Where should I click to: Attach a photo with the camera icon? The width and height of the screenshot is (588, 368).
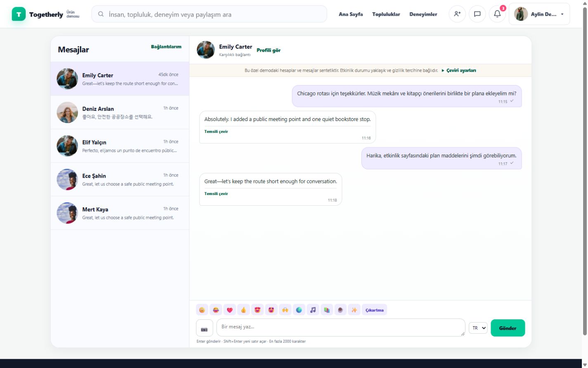pos(204,328)
